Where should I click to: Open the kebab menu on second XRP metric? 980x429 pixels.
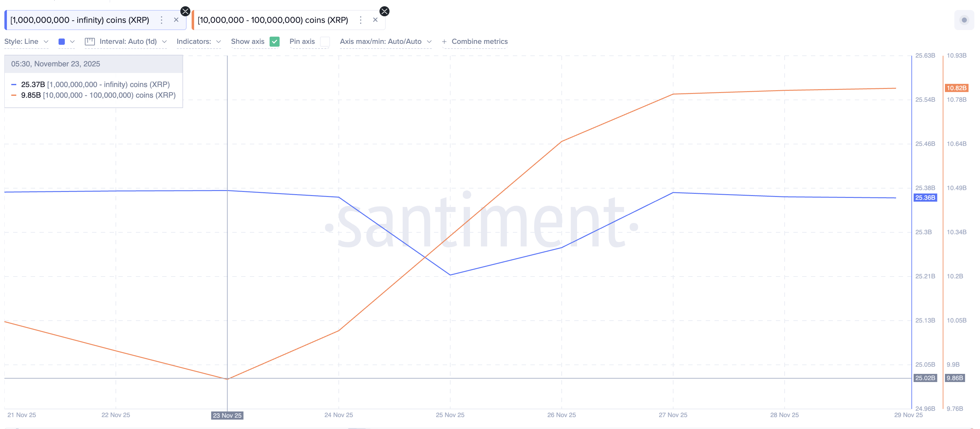tap(361, 20)
